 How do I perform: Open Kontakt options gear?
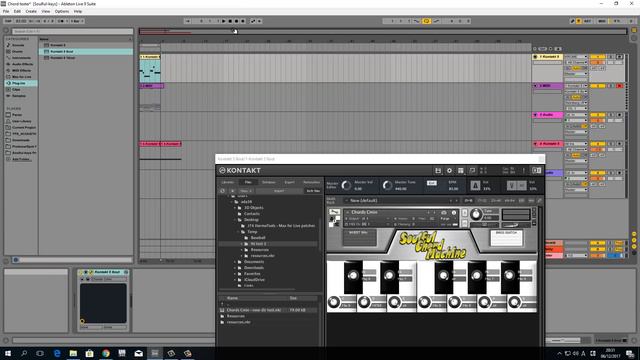pos(449,171)
